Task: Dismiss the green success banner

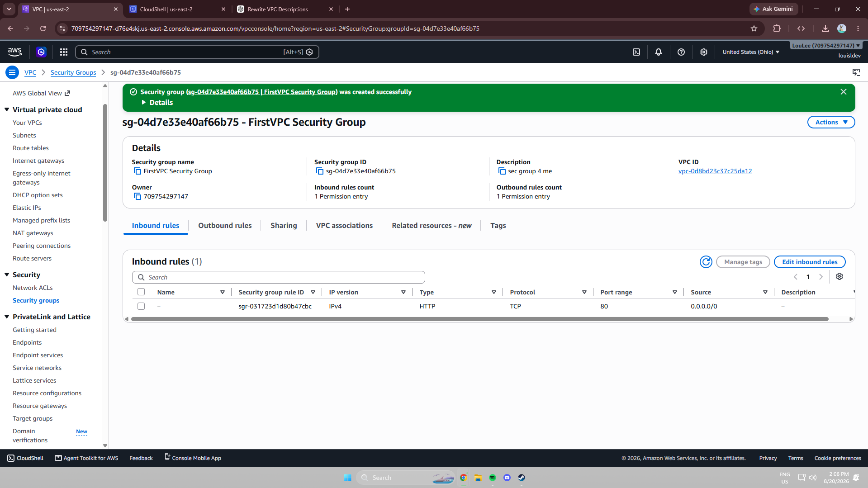Action: (844, 92)
